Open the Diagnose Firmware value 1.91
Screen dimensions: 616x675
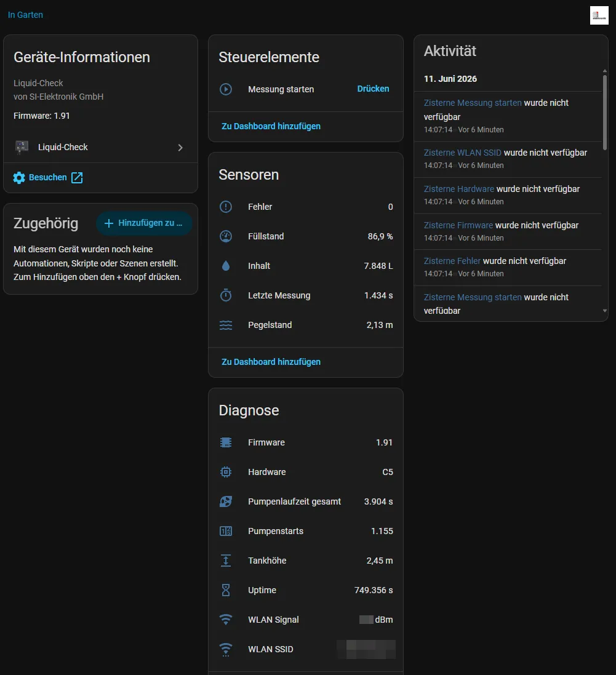[x=384, y=442]
